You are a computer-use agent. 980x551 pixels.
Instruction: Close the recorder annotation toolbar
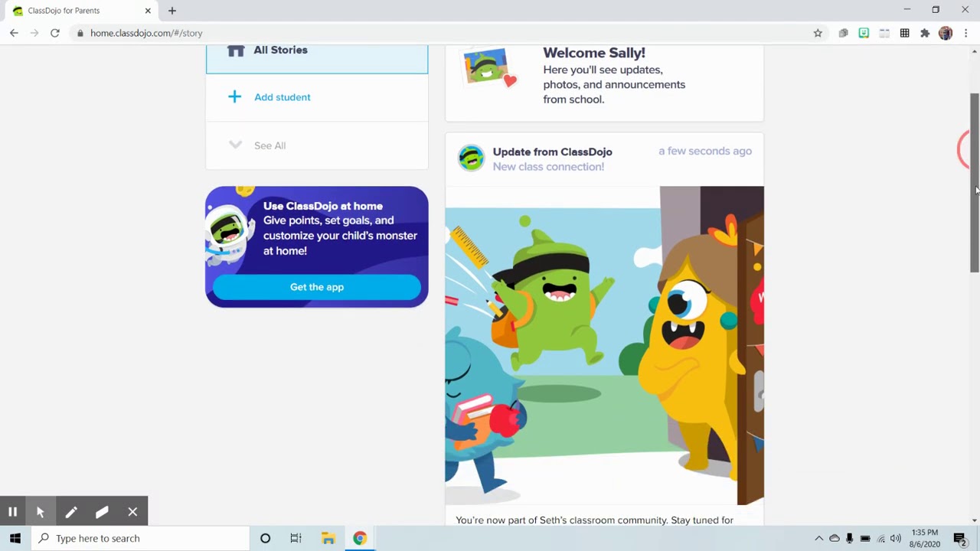pos(132,512)
